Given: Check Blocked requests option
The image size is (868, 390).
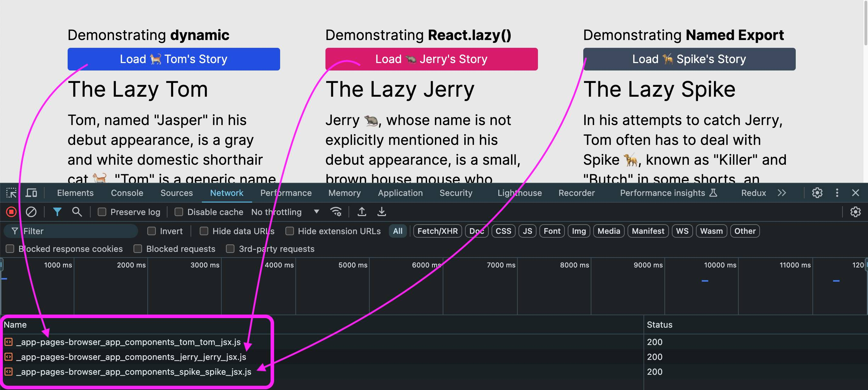Looking at the screenshot, I should [x=138, y=249].
